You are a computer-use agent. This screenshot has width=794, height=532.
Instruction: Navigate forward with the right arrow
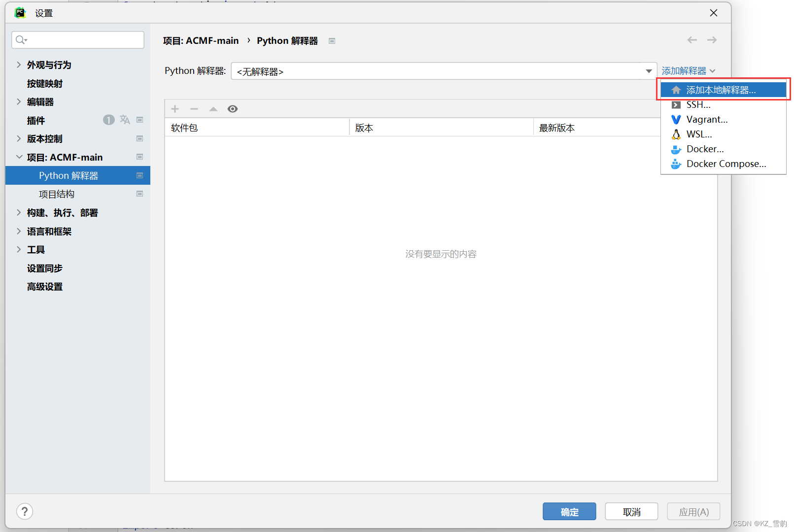tap(712, 40)
